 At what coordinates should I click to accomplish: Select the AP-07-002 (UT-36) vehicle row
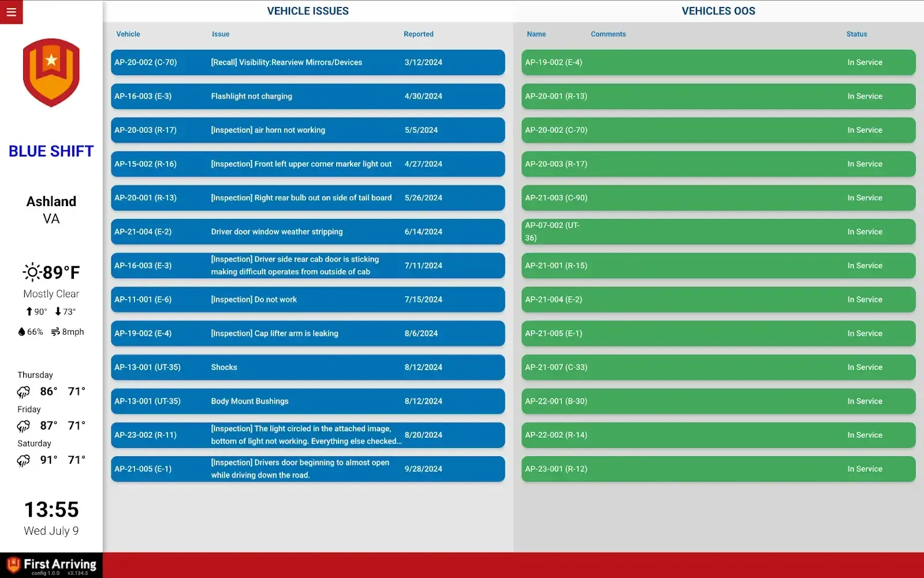(x=718, y=232)
